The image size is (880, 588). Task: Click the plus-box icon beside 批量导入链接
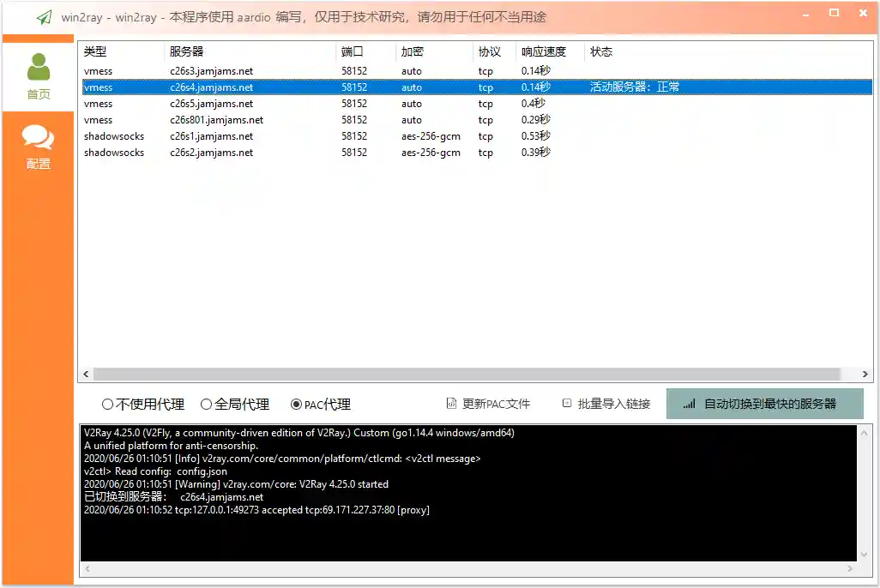pyautogui.click(x=567, y=404)
